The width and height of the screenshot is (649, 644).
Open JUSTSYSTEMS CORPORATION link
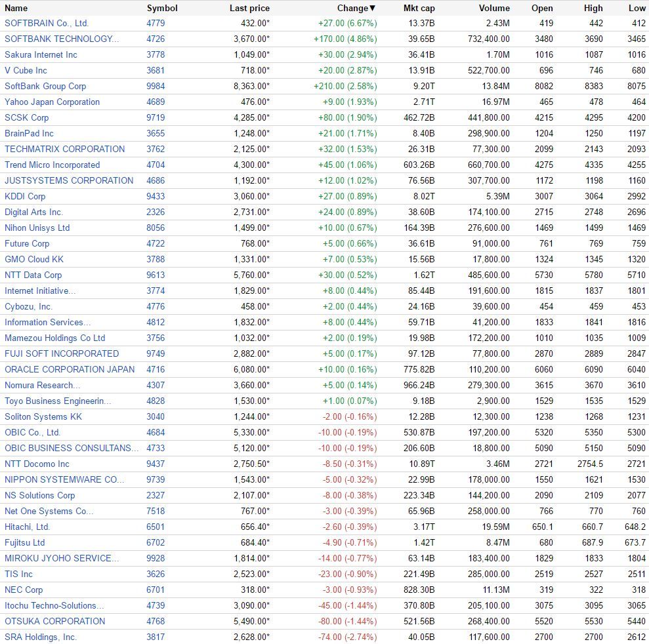[69, 180]
